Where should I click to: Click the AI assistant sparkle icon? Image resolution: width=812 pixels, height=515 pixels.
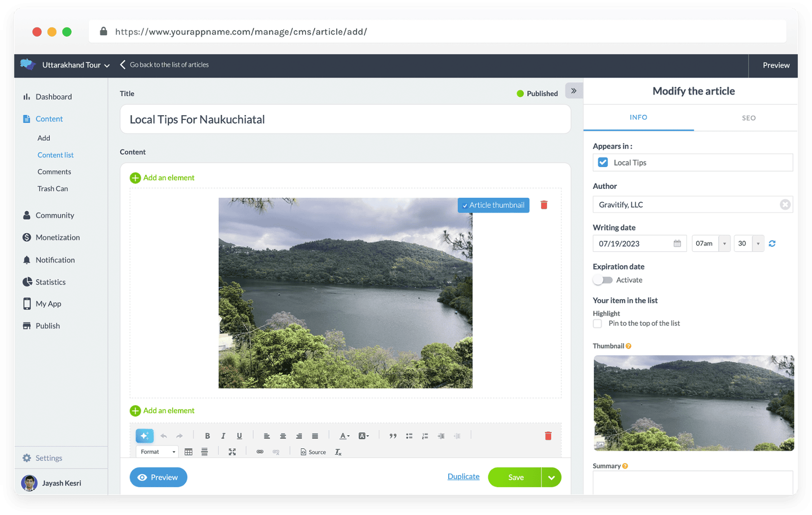pos(144,436)
